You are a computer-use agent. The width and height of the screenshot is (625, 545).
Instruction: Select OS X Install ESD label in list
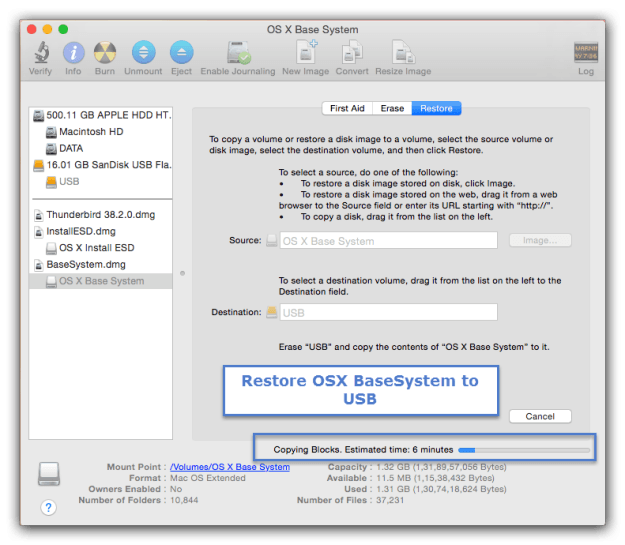(97, 248)
